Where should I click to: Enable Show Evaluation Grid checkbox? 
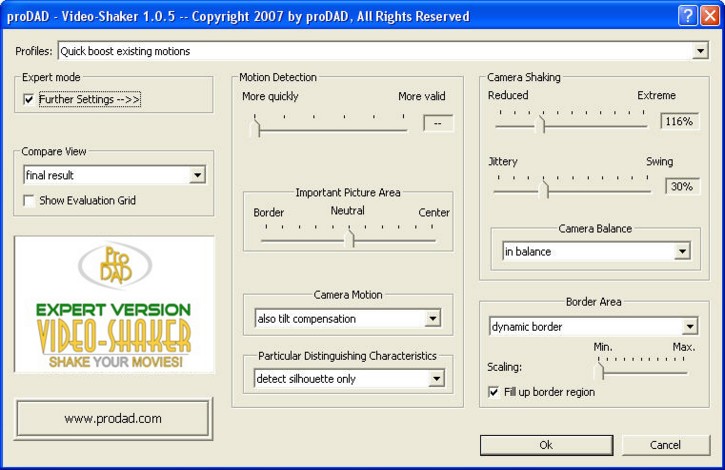click(29, 201)
